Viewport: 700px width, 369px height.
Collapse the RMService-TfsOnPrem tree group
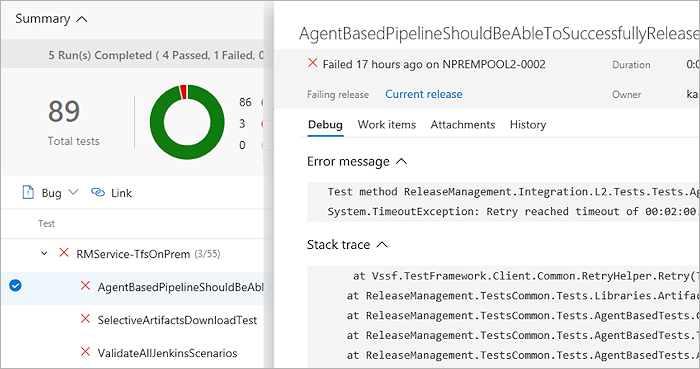[x=44, y=253]
